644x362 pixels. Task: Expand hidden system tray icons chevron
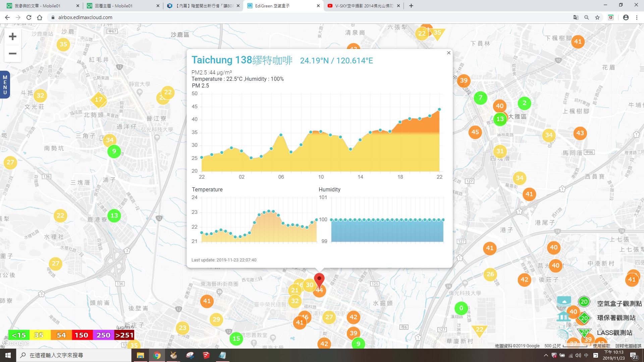pos(546,355)
